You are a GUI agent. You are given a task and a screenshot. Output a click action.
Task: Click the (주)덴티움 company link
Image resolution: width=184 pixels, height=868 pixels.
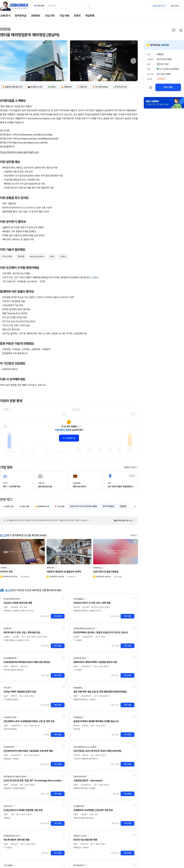click(x=5, y=29)
